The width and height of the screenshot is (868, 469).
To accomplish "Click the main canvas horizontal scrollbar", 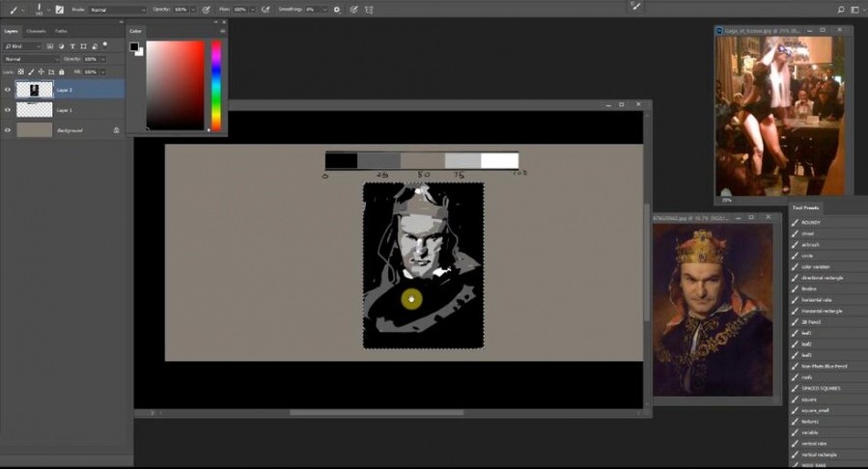I will [377, 413].
